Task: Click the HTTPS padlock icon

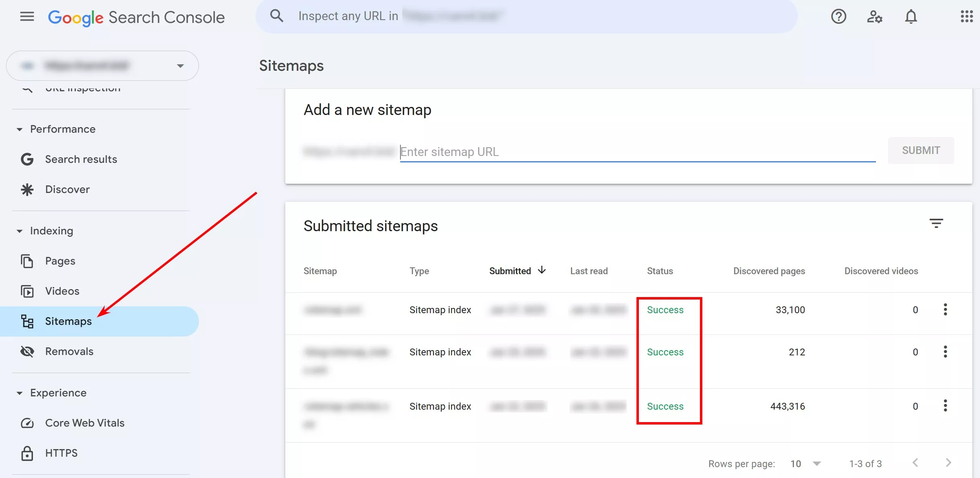Action: (27, 453)
